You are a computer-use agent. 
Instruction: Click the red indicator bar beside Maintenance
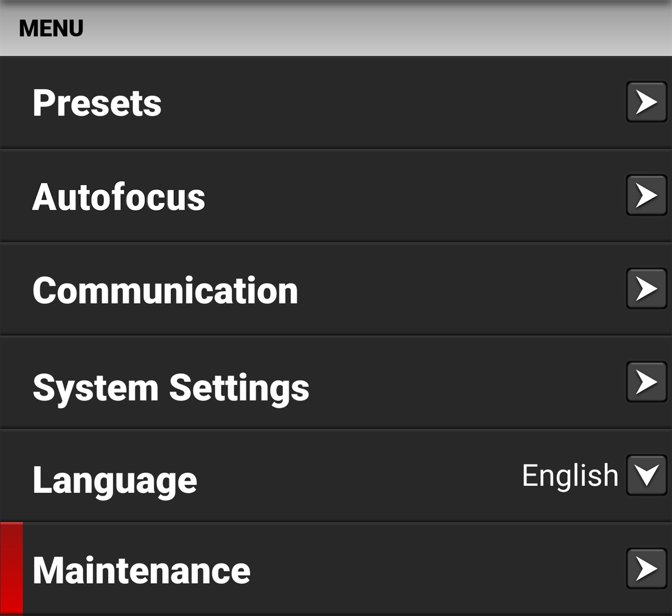click(x=12, y=568)
